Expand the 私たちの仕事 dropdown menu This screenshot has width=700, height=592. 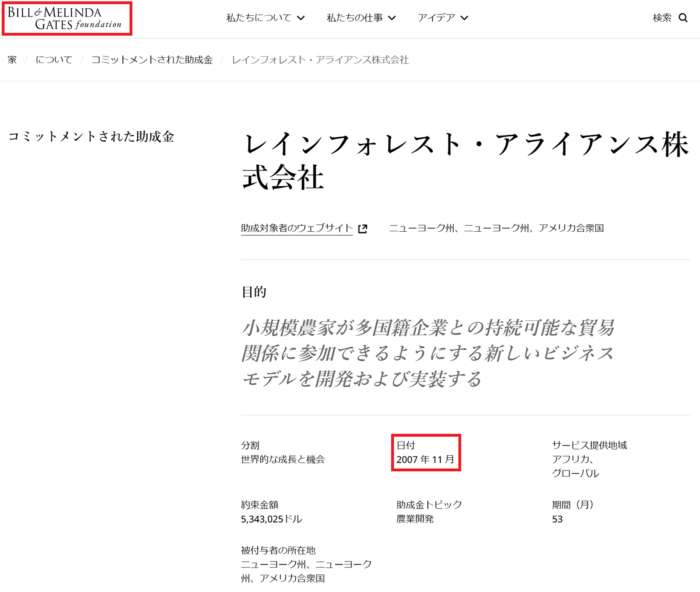click(x=361, y=18)
